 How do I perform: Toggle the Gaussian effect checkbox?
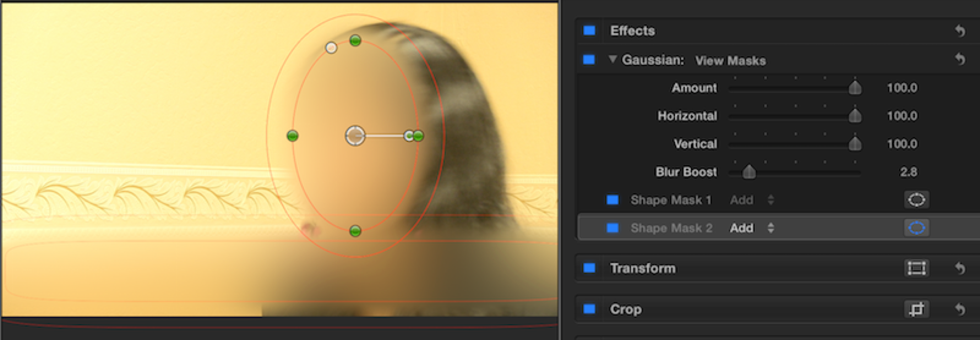(x=589, y=60)
